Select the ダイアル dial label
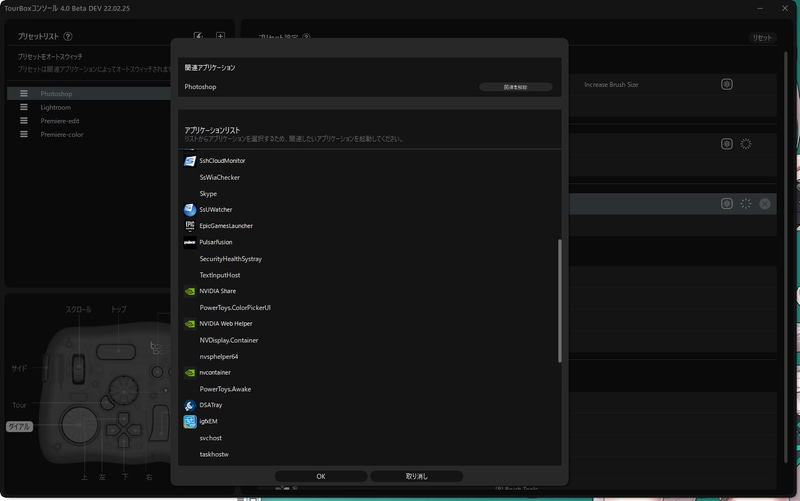Viewport: 800px width, 501px height. point(19,427)
